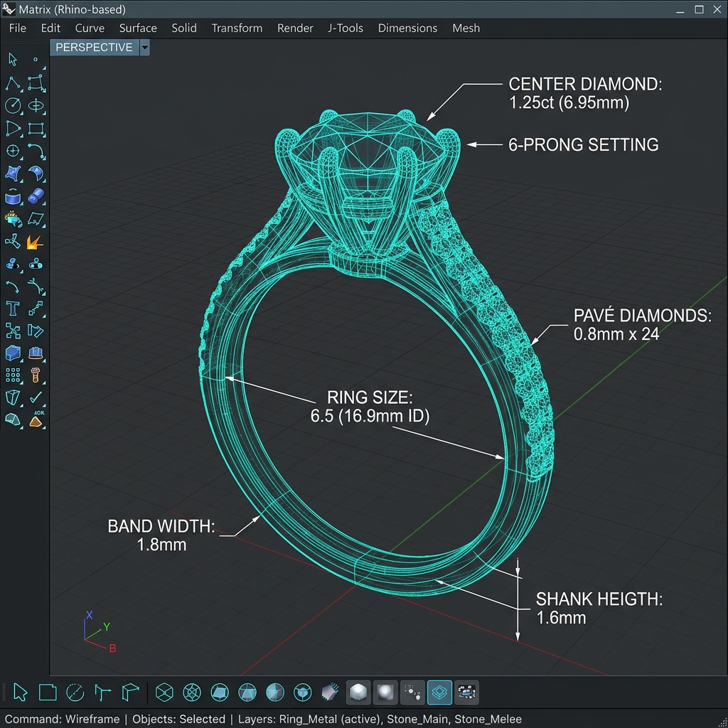
Task: Open the Edit menu
Action: click(50, 28)
